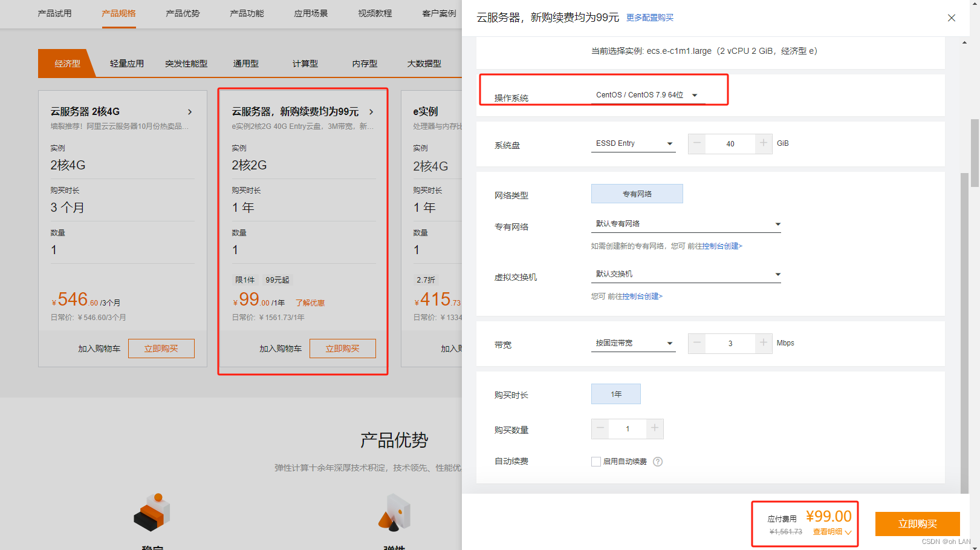Decrease 购买数量 with the minus stepper
Screen dimensions: 980x550
600,429
